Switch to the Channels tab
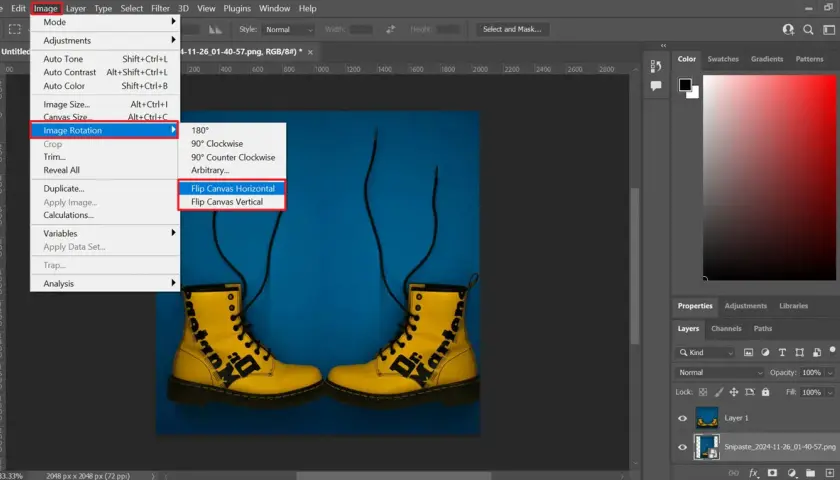This screenshot has height=480, width=840. pos(726,328)
